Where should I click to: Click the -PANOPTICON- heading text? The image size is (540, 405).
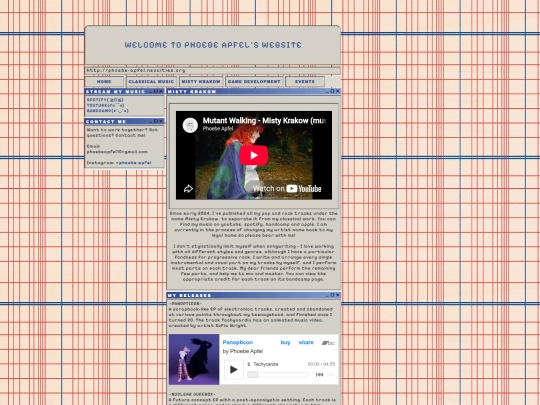pos(185,304)
